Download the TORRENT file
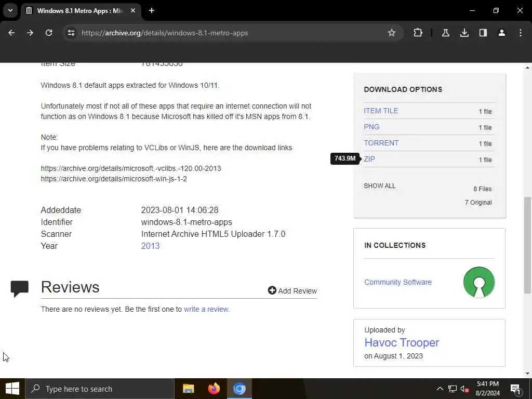This screenshot has height=399, width=532. [381, 143]
